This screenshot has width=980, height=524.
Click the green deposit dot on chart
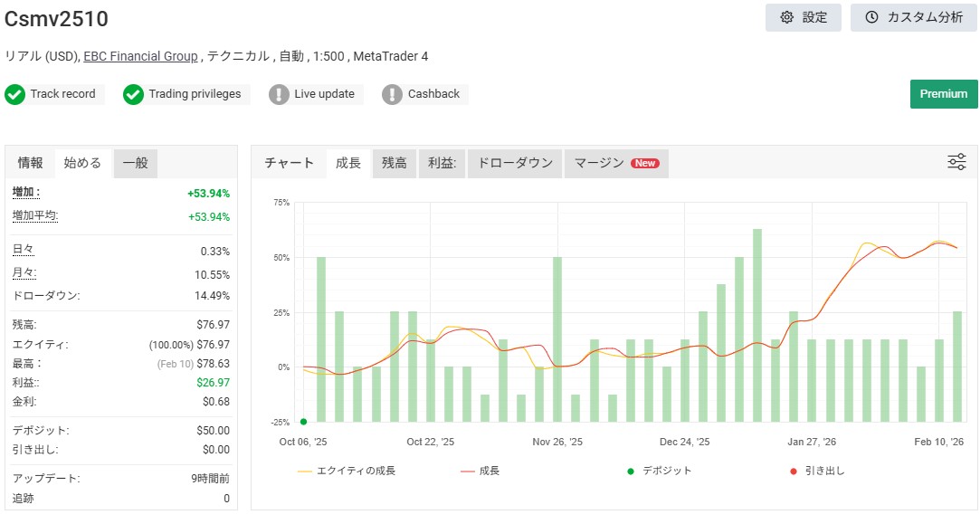(303, 421)
